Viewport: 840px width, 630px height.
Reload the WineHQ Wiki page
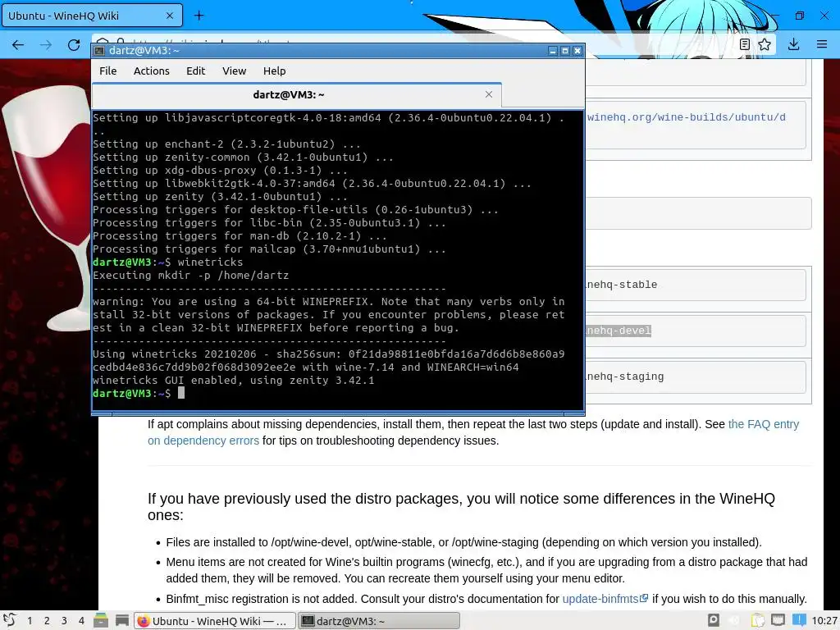(74, 45)
